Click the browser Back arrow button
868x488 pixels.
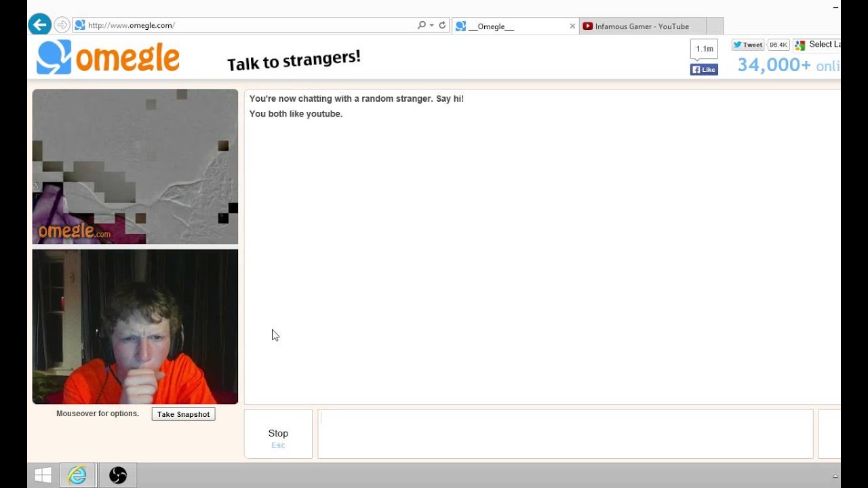point(40,25)
